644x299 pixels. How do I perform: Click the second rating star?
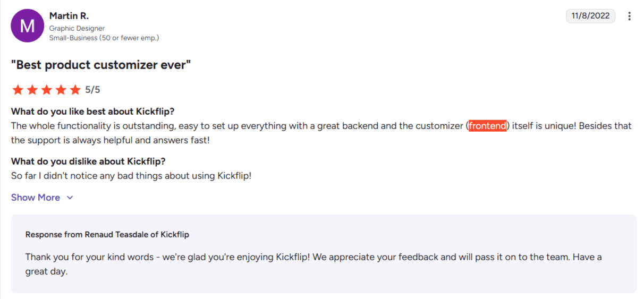[x=32, y=90]
